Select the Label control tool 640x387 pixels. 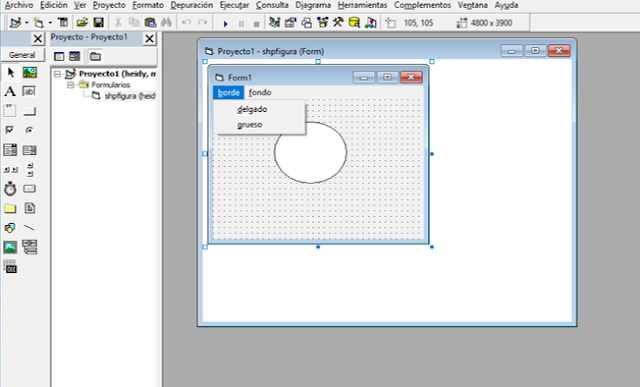click(10, 91)
